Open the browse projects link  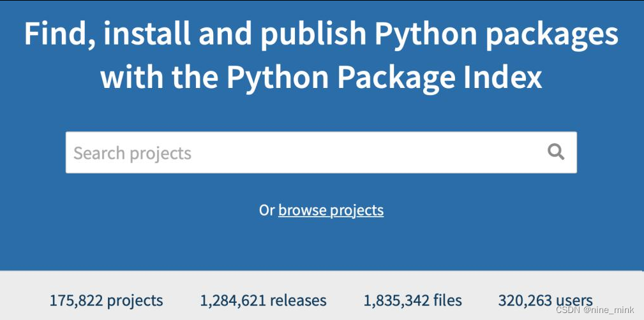(331, 210)
